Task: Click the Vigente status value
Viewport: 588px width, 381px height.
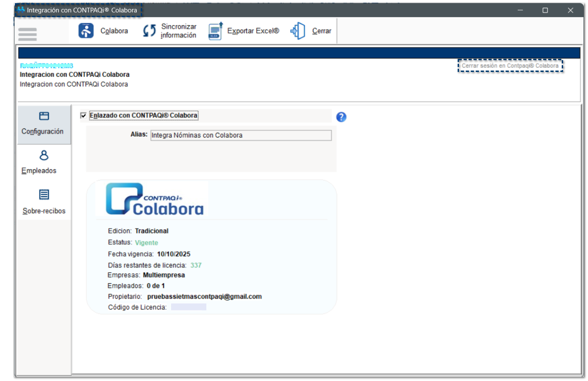Action: [x=147, y=243]
